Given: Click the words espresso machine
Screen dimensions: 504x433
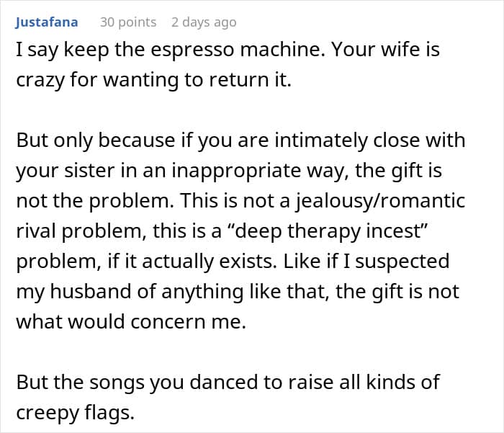Looking at the screenshot, I should pyautogui.click(x=238, y=50).
